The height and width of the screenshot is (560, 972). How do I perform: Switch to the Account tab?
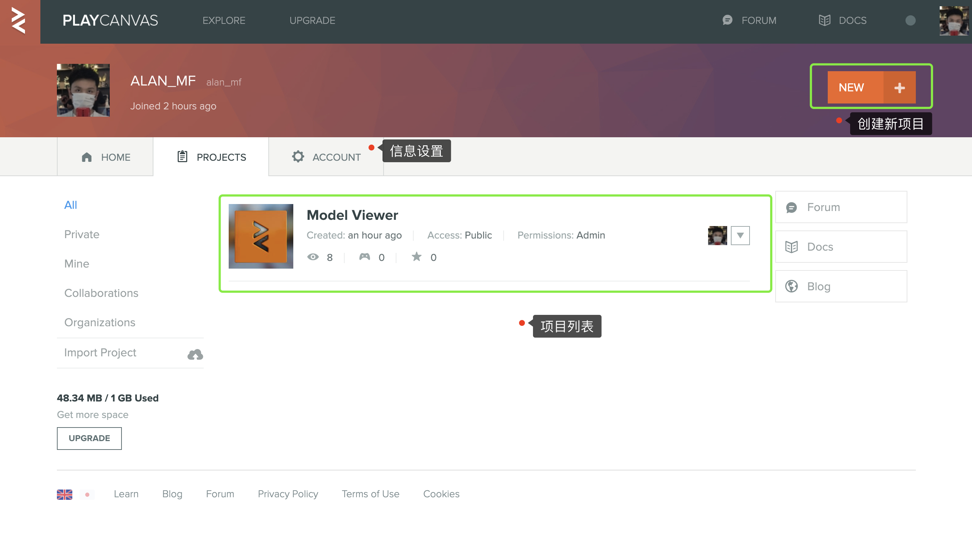coord(326,157)
